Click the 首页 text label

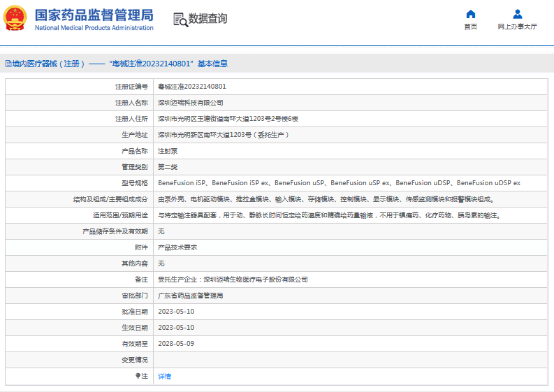pos(471,27)
